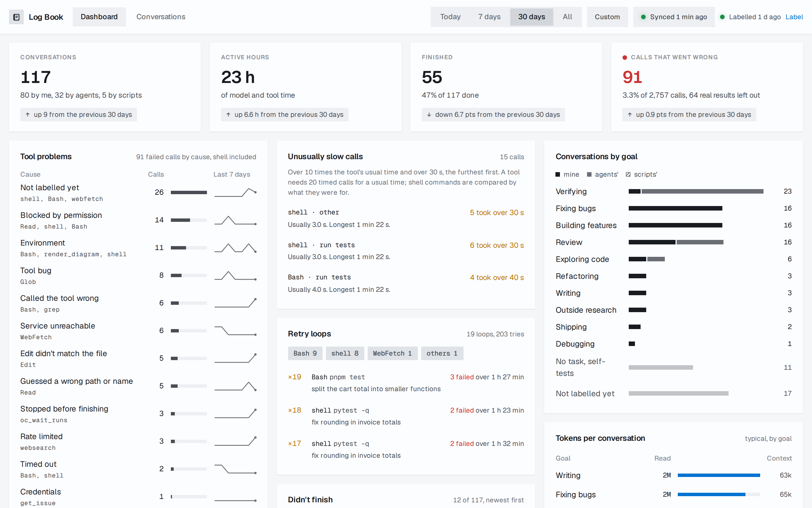Click the up arrow in the Active Hours trend chip

pos(228,115)
